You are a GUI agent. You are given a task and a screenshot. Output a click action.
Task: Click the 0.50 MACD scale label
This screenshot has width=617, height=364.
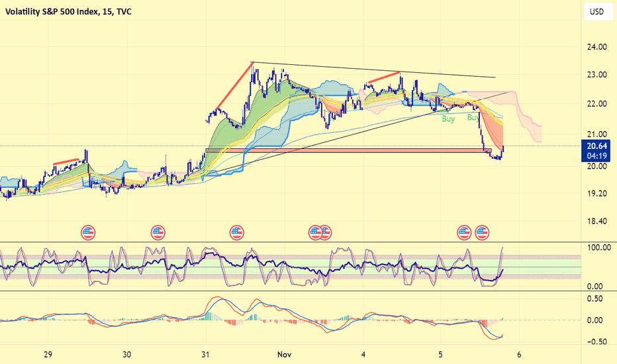594,298
